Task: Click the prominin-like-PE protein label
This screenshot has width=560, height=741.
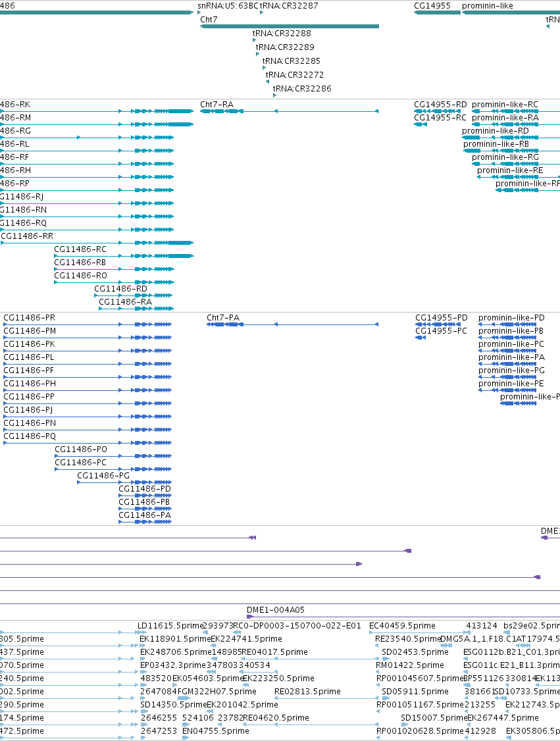Action: (x=511, y=384)
